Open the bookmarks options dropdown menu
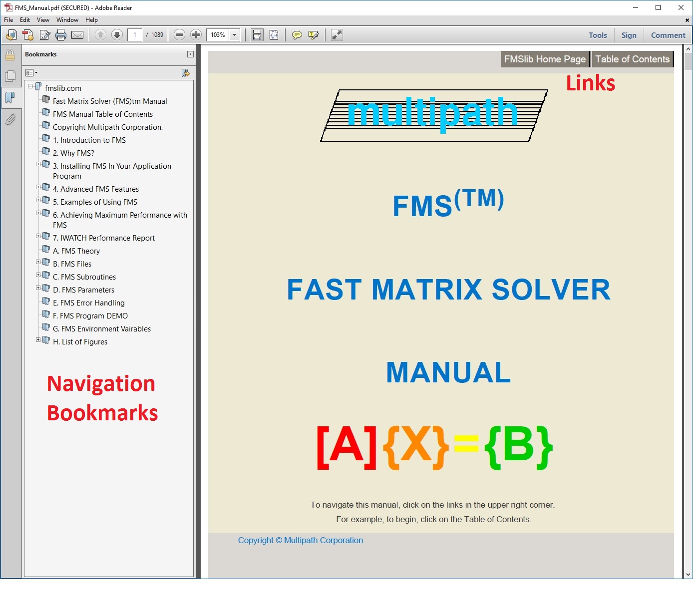This screenshot has height=613, width=700. [31, 73]
